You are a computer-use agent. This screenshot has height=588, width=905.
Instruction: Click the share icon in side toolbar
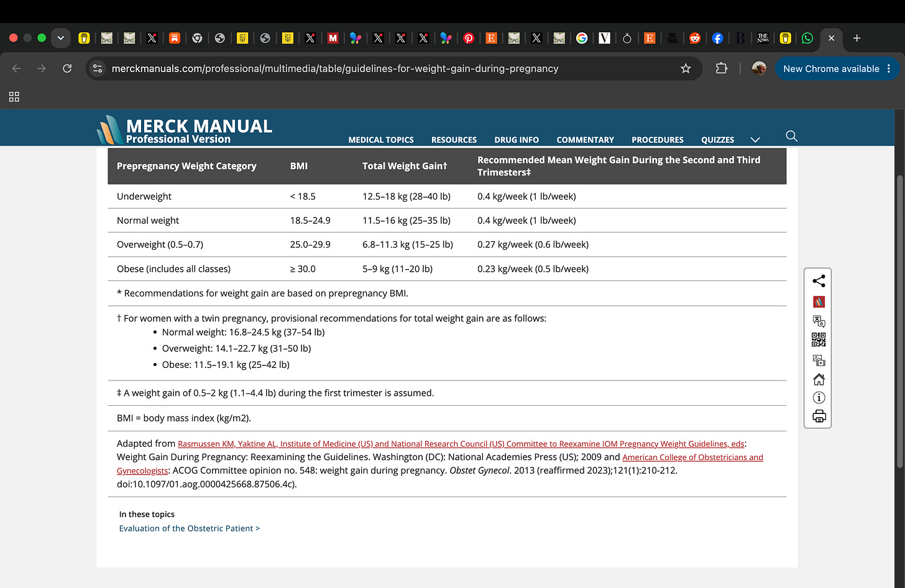tap(819, 281)
